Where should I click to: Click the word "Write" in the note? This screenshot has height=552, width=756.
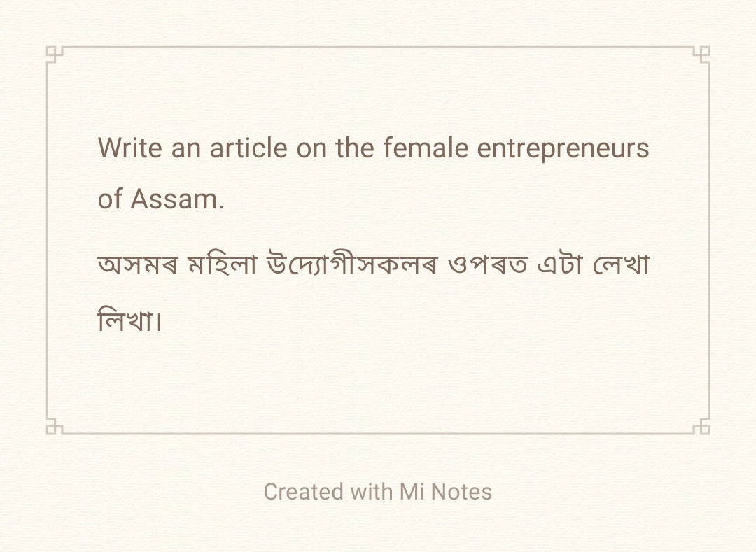(130, 148)
